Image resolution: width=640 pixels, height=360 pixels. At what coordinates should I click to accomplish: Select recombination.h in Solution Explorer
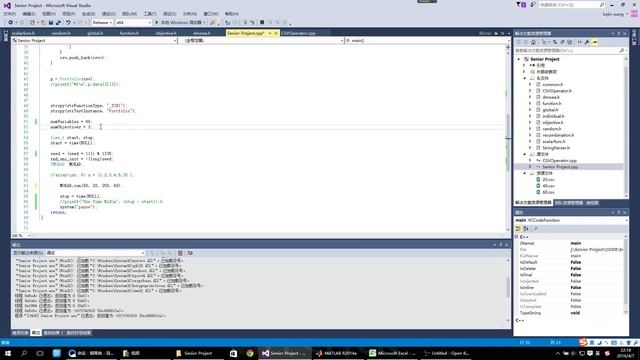(x=558, y=135)
